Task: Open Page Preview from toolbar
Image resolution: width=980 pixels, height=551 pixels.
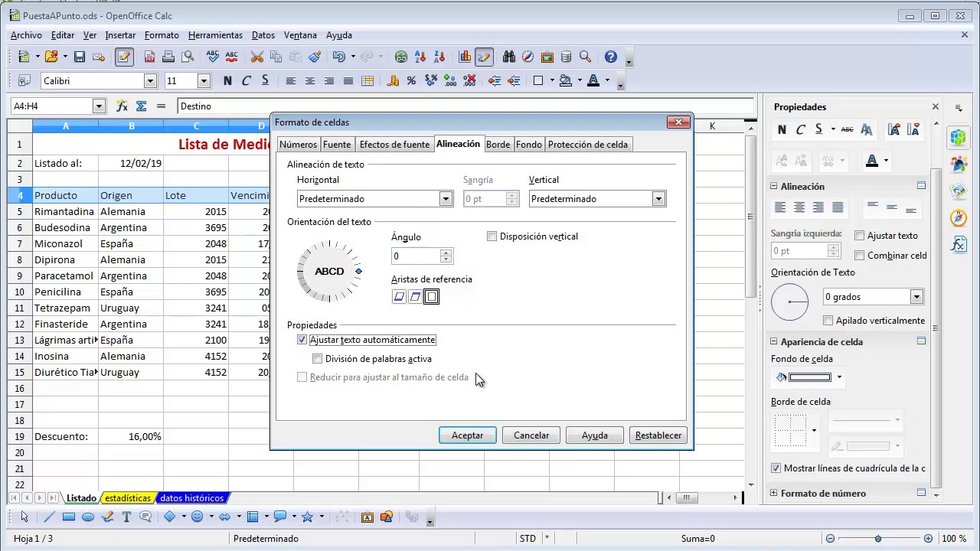Action: click(x=187, y=57)
